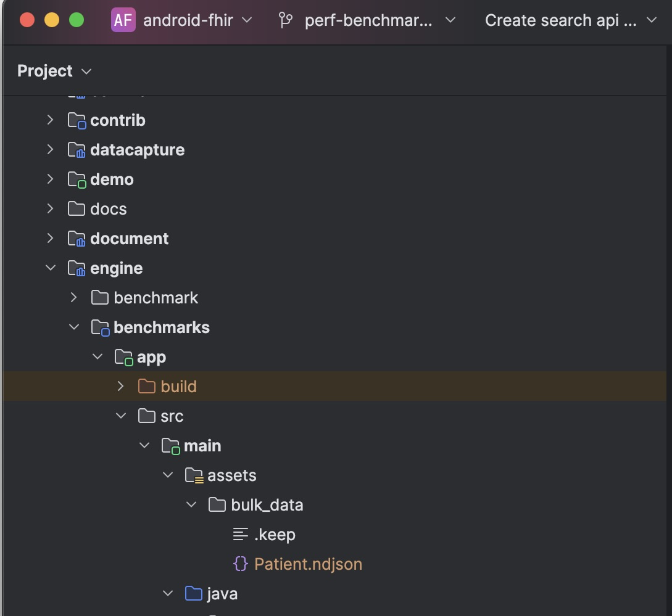Collapse the bulk_data folder
The height and width of the screenshot is (616, 672).
[191, 504]
